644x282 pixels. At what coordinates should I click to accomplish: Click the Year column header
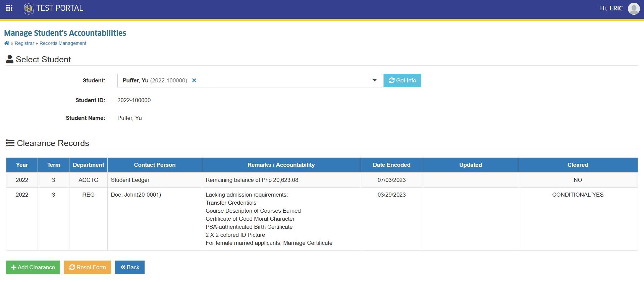pyautogui.click(x=22, y=165)
